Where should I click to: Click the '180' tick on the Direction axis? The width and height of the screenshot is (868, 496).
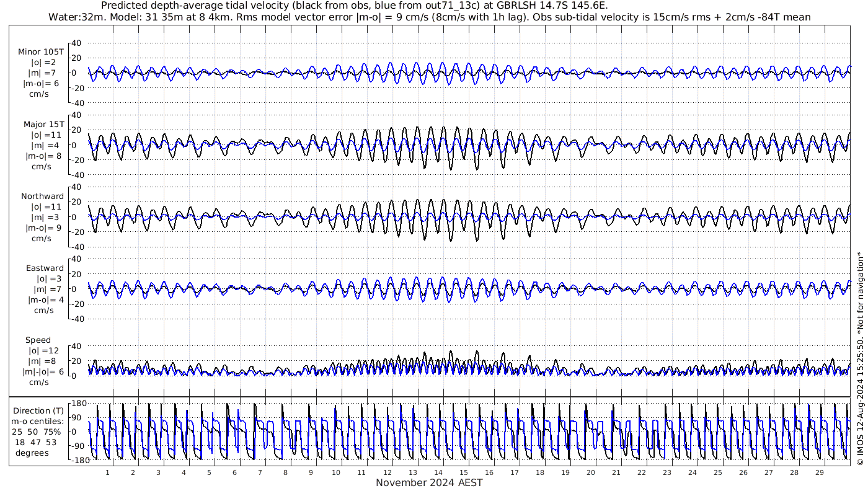(78, 403)
